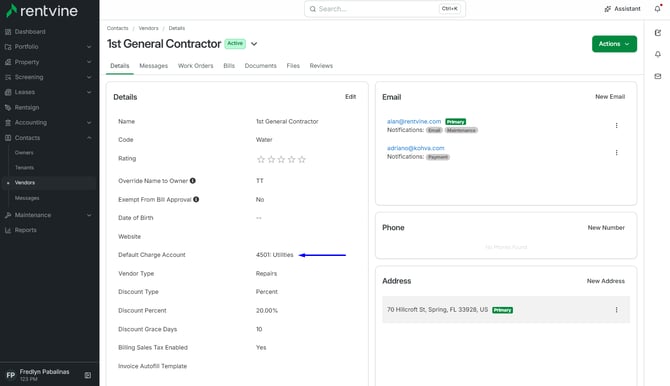This screenshot has width=670, height=386.
Task: Click the FP user avatar
Action: [11, 375]
